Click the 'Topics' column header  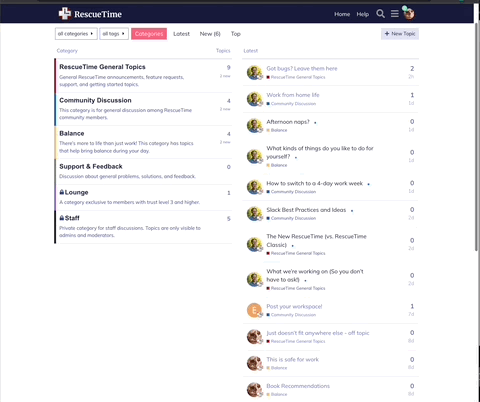(x=223, y=51)
